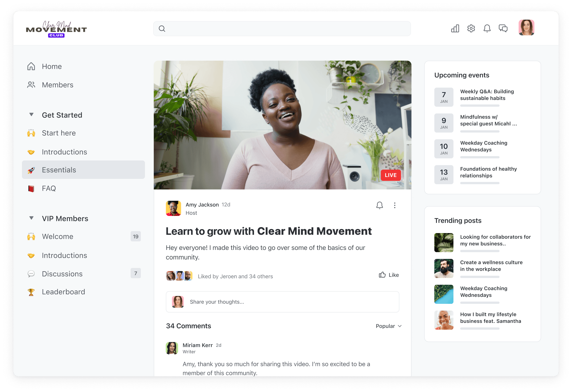Select the Essentials space
This screenshot has height=392, width=572.
[x=83, y=170]
